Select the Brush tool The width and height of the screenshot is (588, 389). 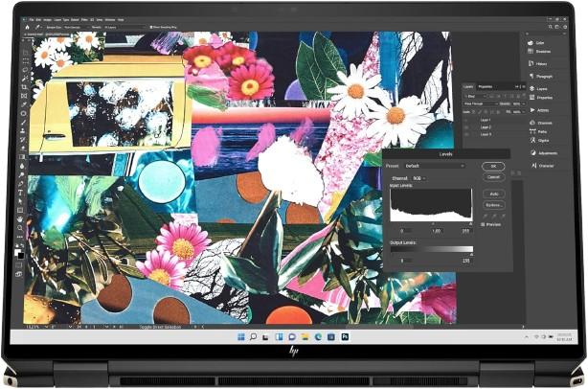[x=23, y=123]
